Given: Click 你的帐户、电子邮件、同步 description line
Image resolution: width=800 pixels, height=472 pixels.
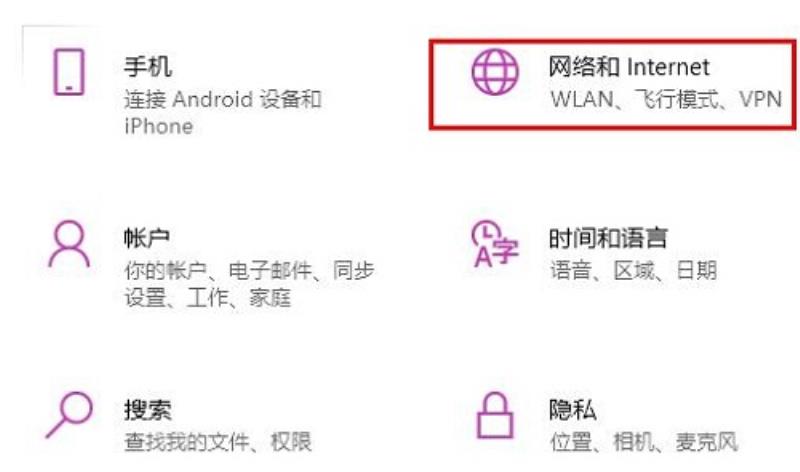Looking at the screenshot, I should click(249, 270).
